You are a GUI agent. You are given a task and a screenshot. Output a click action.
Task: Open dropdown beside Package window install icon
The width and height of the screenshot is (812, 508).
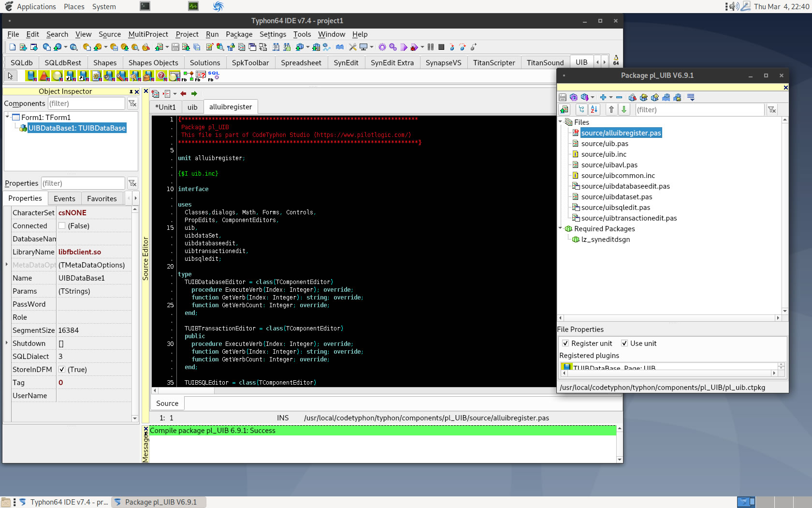593,97
